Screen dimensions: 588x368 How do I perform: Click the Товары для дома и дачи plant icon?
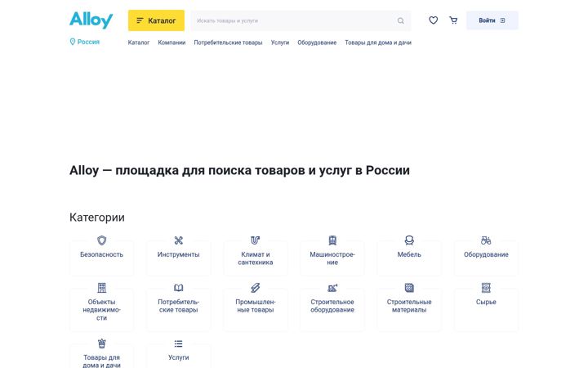[x=101, y=343]
